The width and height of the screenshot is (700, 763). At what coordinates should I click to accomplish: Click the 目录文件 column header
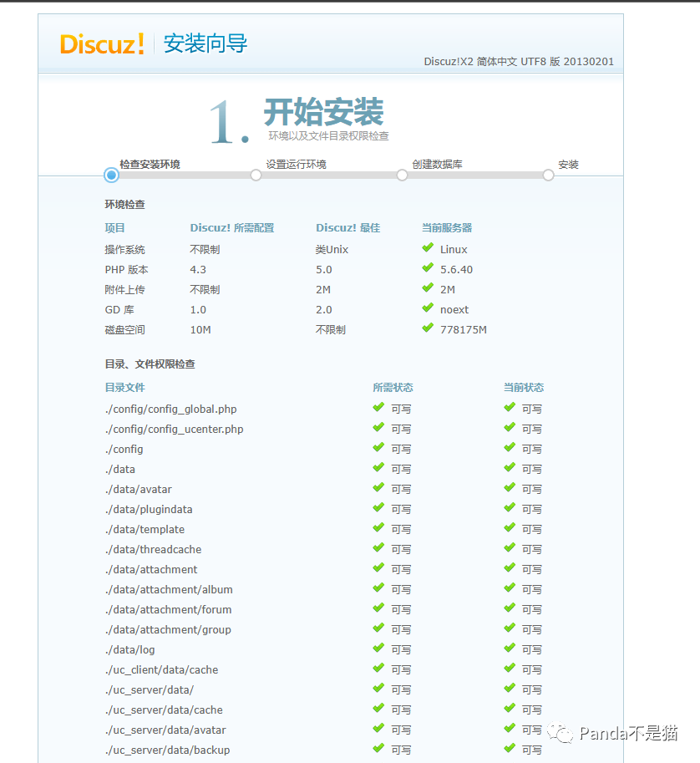point(125,387)
